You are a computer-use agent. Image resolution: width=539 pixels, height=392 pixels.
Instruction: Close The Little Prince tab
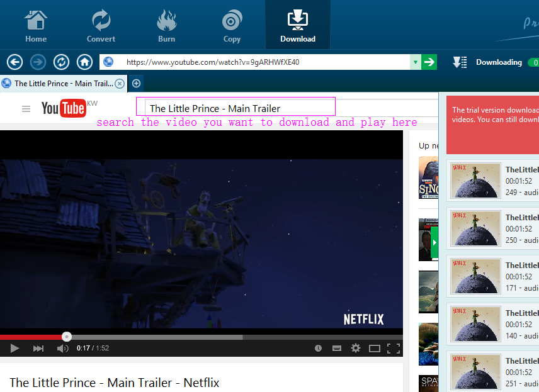[120, 84]
